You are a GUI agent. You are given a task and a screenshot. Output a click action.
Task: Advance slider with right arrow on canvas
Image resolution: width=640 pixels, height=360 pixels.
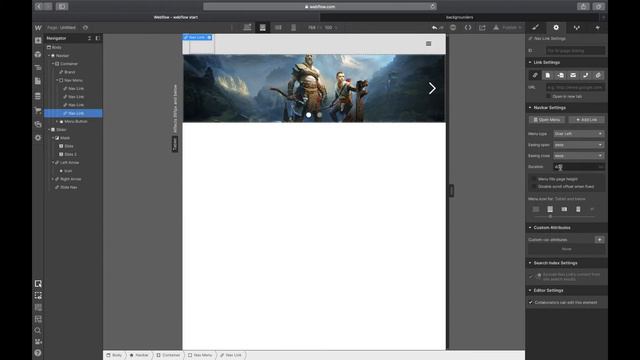(x=432, y=89)
